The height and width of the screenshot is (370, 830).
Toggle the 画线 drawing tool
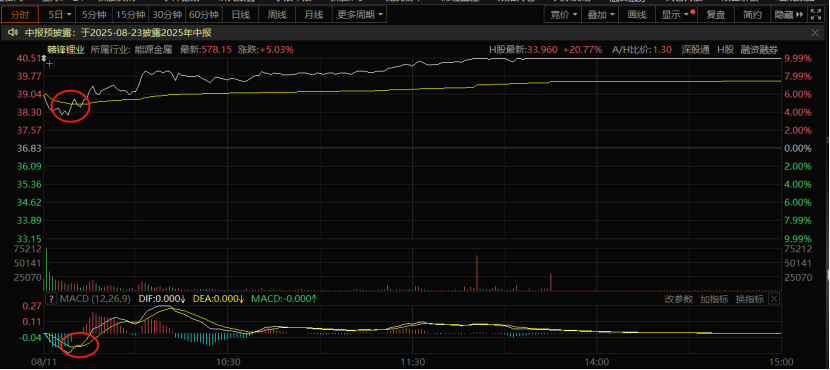click(x=637, y=15)
